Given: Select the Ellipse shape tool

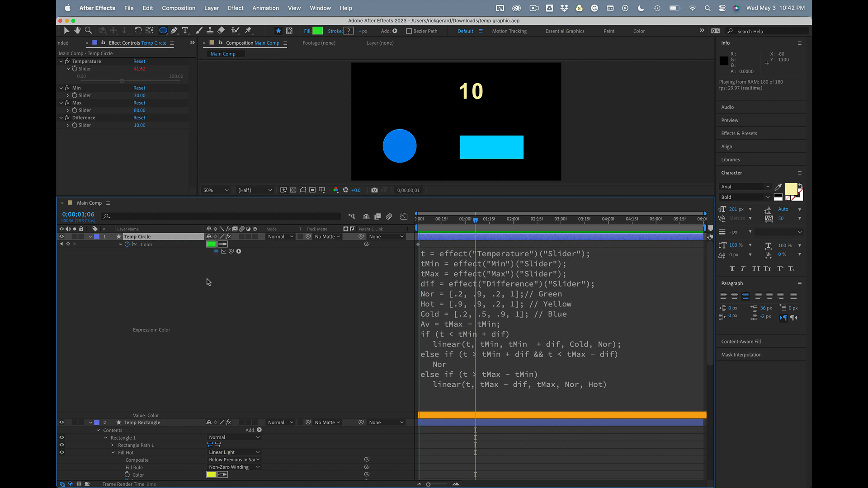Looking at the screenshot, I should point(163,30).
